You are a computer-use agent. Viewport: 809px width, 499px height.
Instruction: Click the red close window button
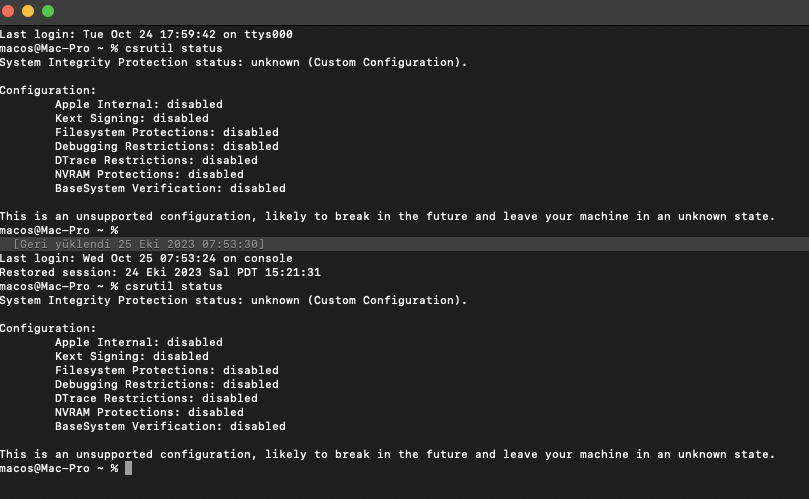pyautogui.click(x=9, y=11)
